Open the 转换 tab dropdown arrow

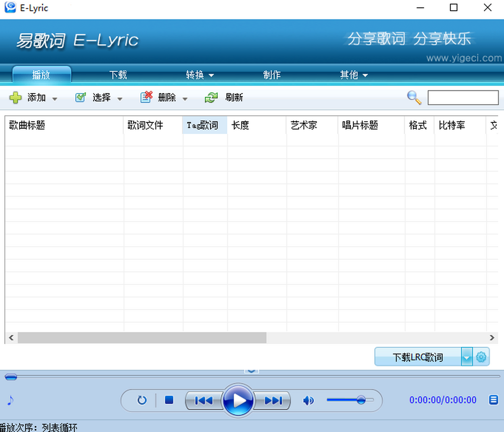coord(211,76)
